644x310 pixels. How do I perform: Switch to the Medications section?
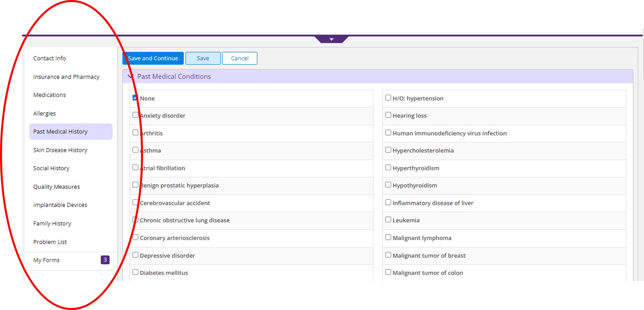click(x=49, y=95)
